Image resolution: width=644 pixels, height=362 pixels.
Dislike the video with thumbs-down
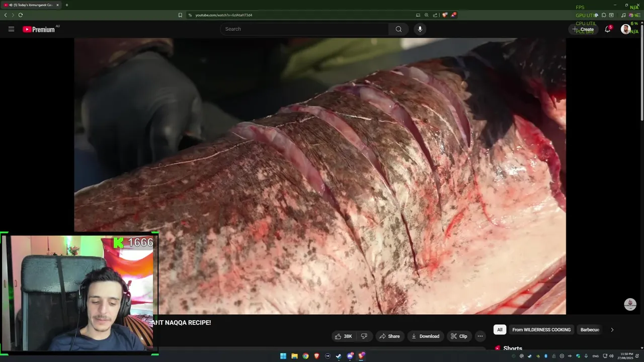coord(364,336)
